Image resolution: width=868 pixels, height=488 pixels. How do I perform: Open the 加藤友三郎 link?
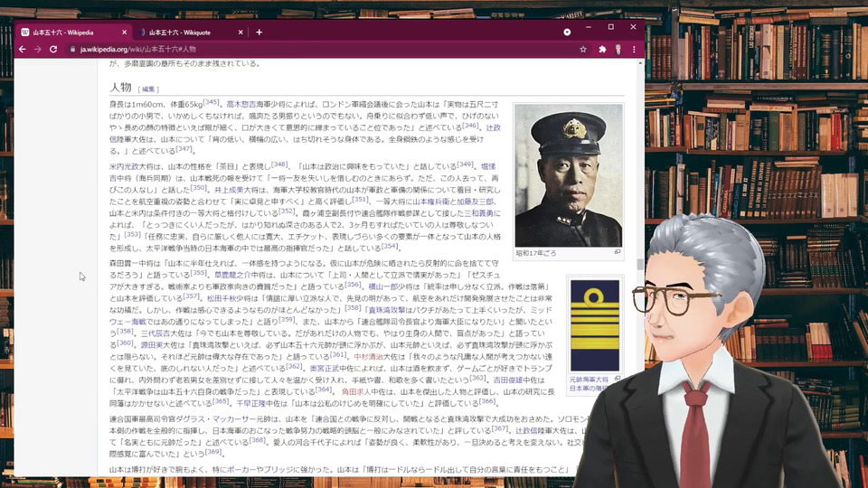click(475, 202)
